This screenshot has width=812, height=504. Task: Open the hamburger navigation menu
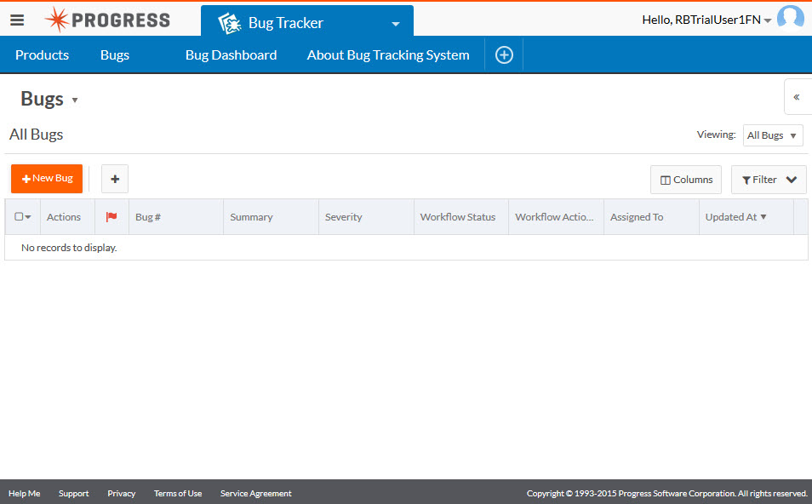coord(17,20)
